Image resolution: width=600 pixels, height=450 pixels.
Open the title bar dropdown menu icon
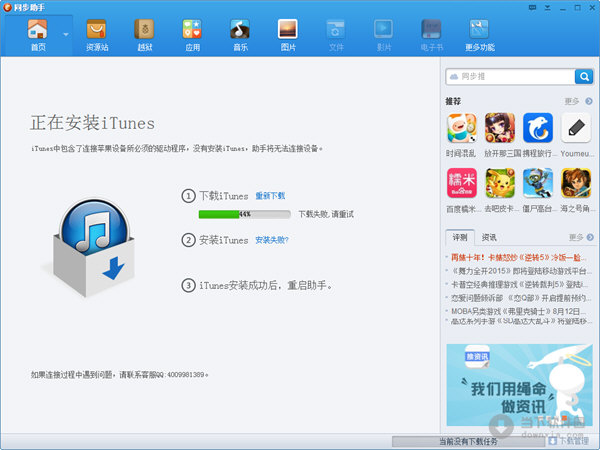coord(548,7)
